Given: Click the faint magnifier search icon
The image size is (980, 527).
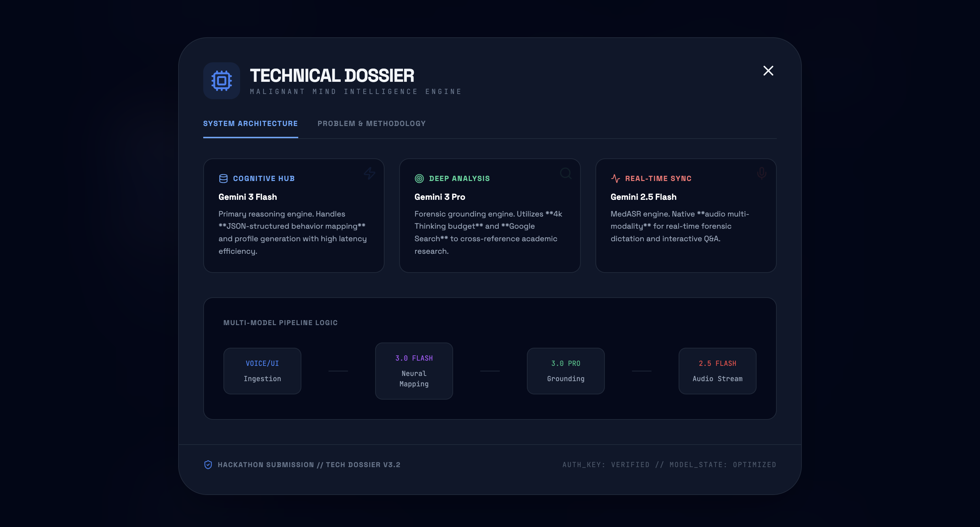Looking at the screenshot, I should (565, 173).
